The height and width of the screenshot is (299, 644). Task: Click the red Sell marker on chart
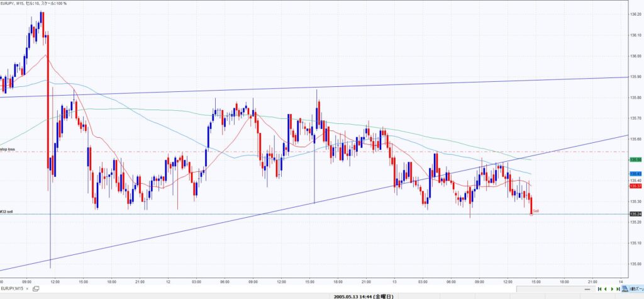coord(535,211)
